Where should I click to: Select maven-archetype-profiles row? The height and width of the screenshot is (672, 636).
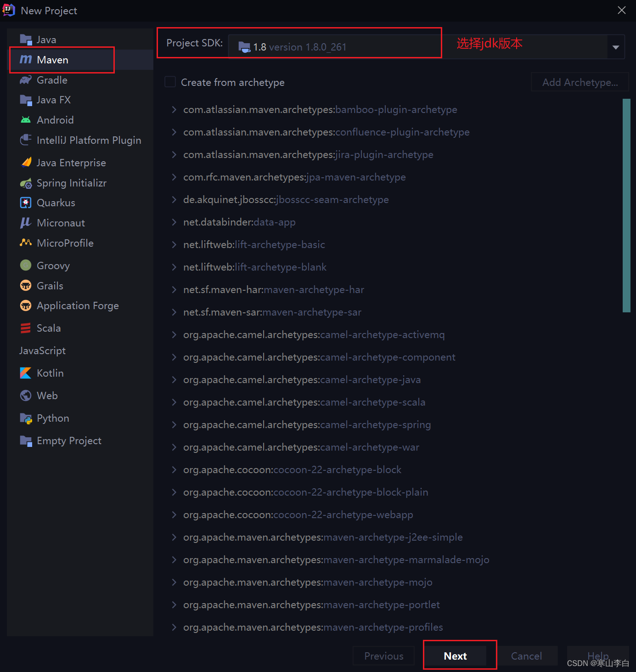[x=393, y=627]
